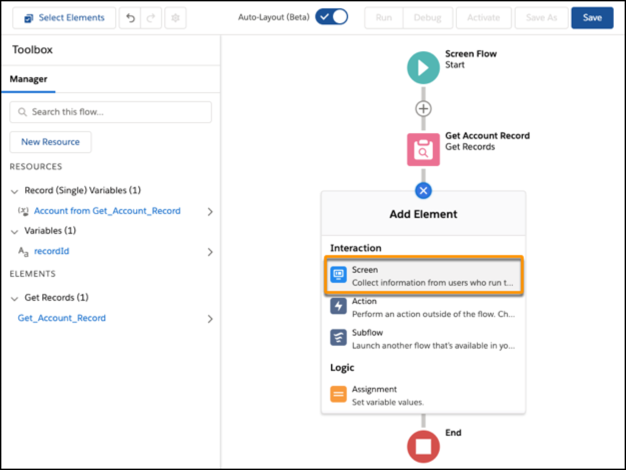This screenshot has width=626, height=470.
Task: Add element using plus connector below Start
Action: click(423, 108)
